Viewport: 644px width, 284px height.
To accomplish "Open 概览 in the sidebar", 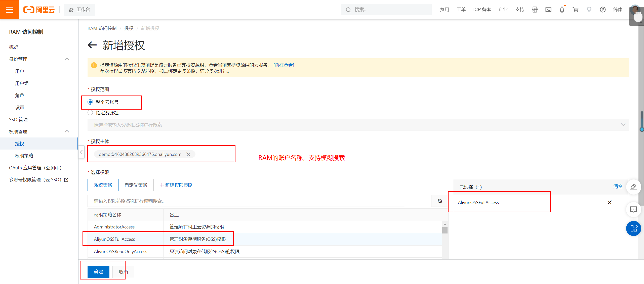I will (14, 47).
